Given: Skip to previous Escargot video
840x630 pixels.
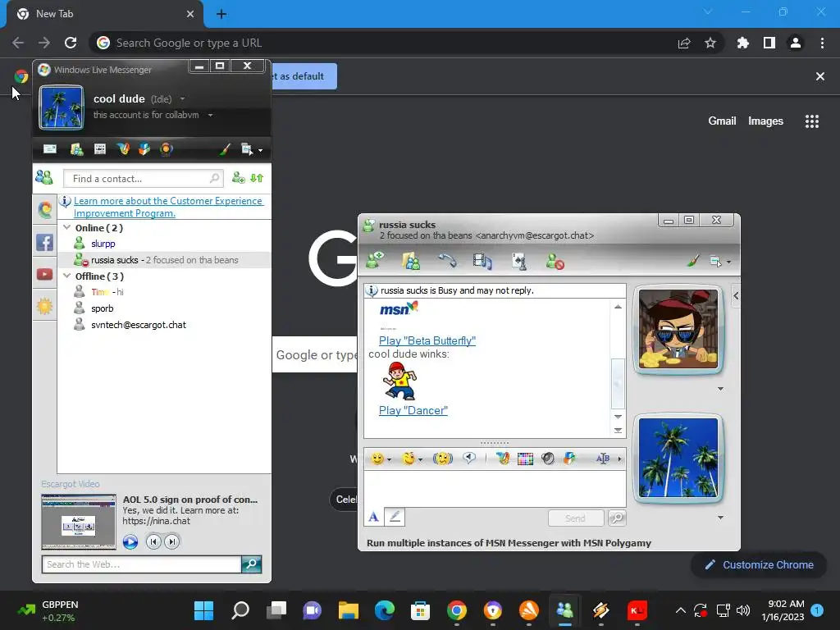Looking at the screenshot, I should [x=153, y=541].
